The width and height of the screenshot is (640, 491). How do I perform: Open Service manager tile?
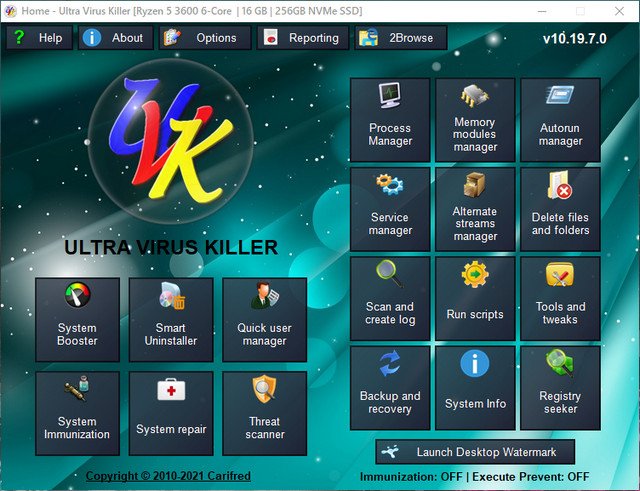tap(390, 208)
